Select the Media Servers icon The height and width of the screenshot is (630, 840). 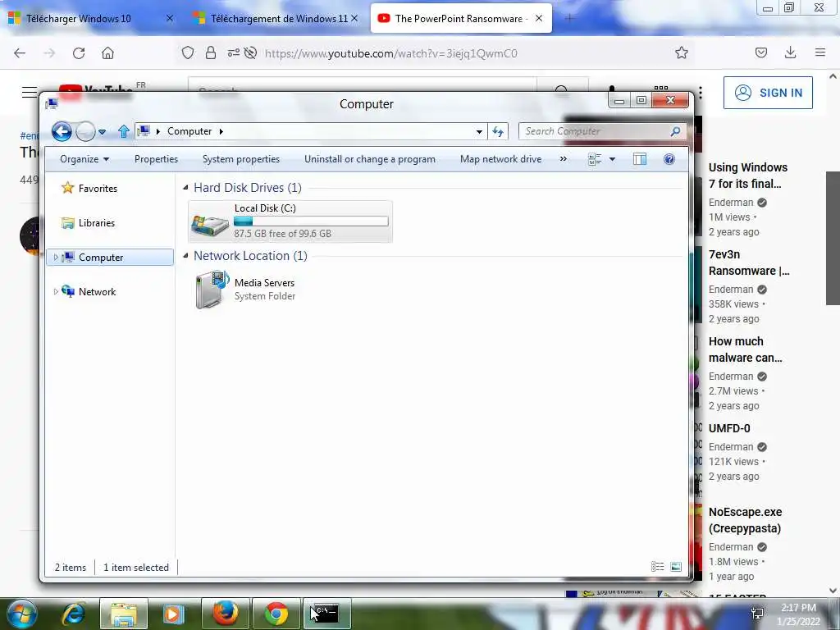(x=212, y=290)
